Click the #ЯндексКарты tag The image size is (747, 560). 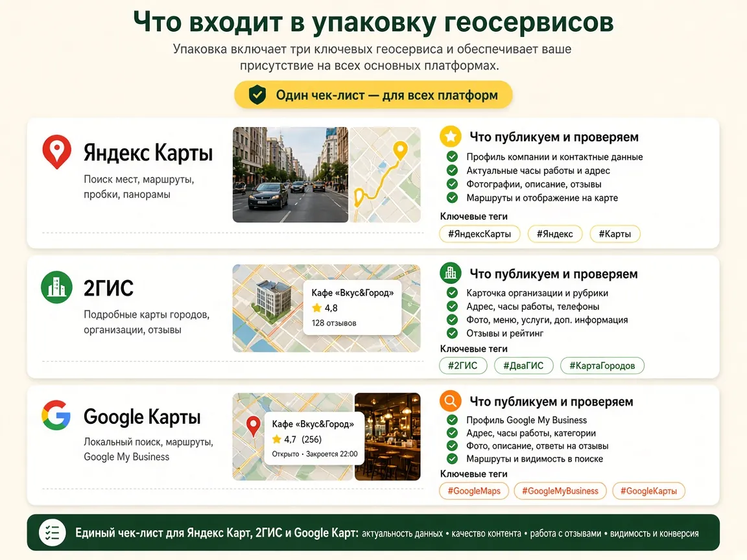pos(479,234)
